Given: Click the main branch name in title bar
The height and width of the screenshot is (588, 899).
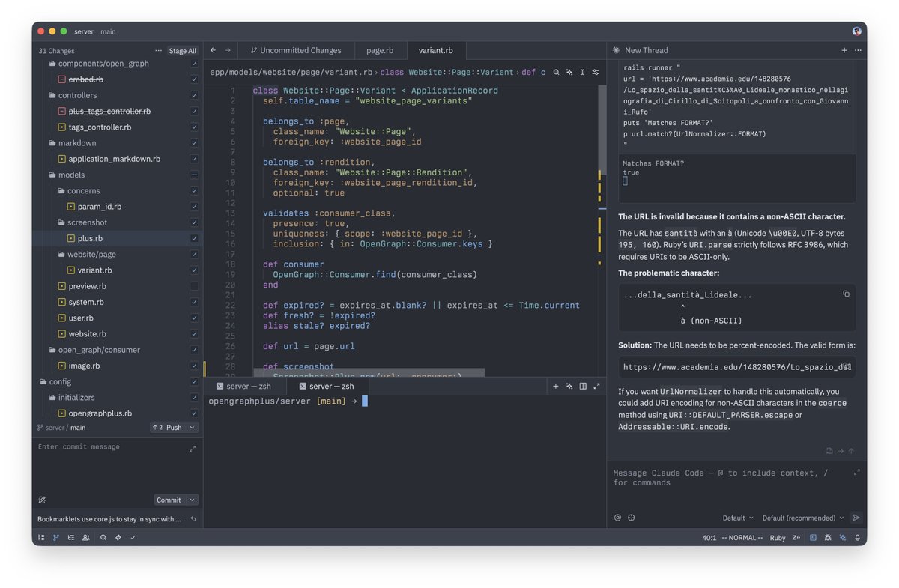Looking at the screenshot, I should click(x=108, y=31).
